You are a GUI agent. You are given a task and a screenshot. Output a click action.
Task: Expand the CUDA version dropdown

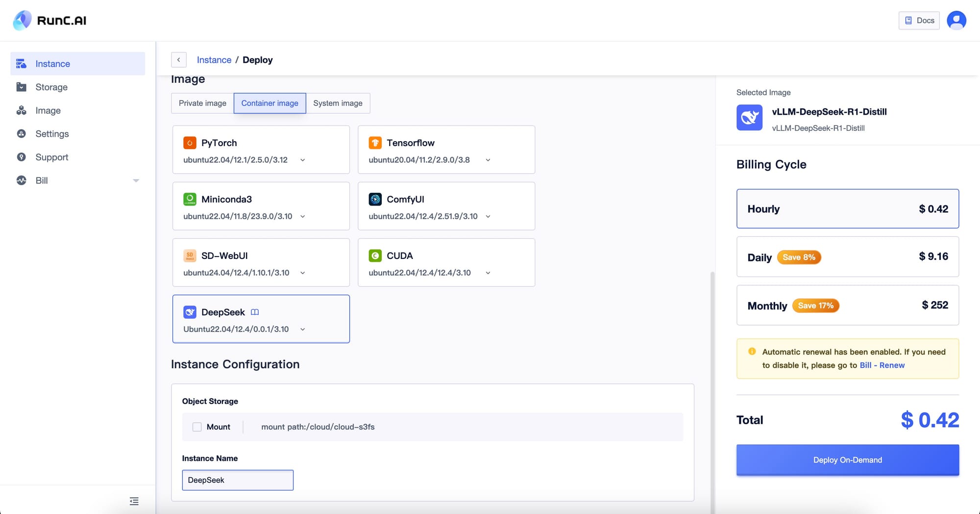click(x=488, y=273)
